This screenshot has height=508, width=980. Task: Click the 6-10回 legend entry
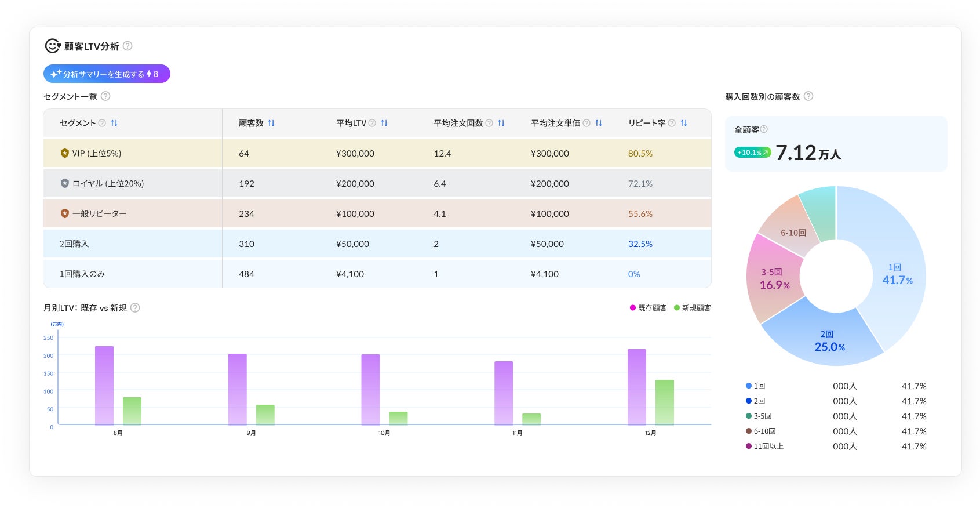(761, 431)
